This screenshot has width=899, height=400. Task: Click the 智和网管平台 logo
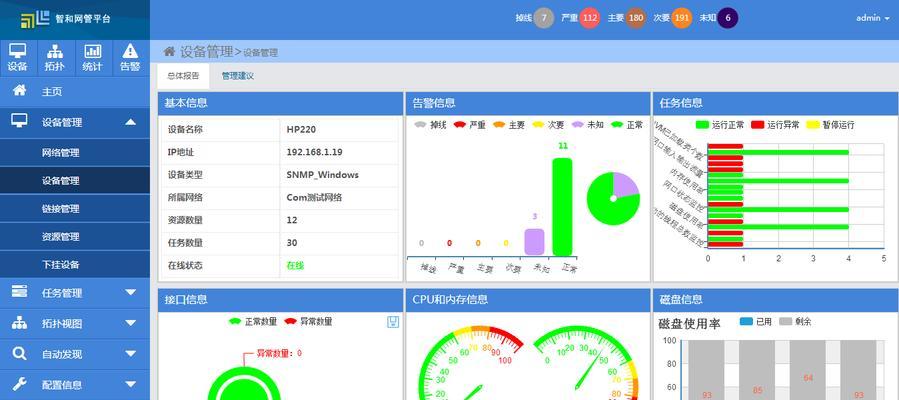[x=66, y=19]
